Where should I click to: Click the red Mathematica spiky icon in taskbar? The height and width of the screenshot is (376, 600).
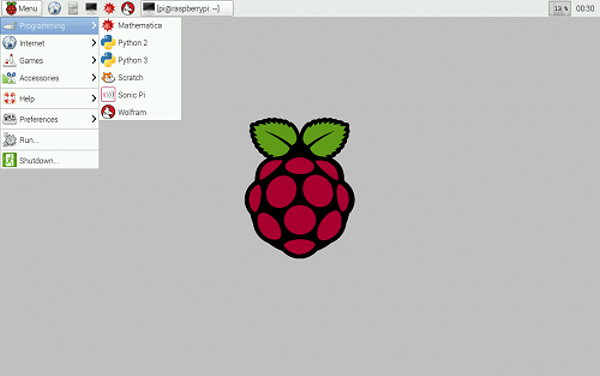[x=109, y=8]
